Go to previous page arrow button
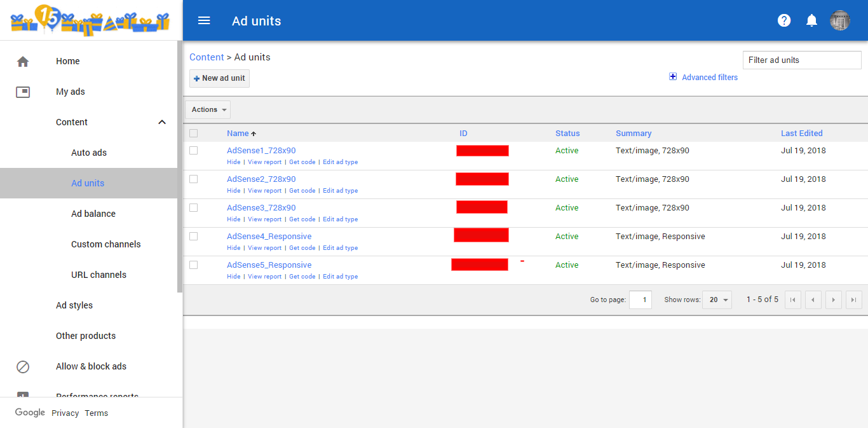Viewport: 868px width, 428px height. [x=813, y=300]
